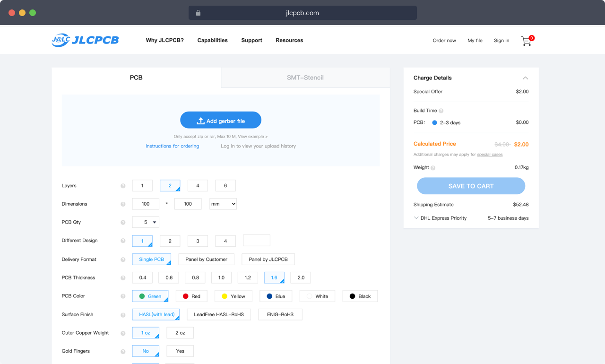Click the jlcpcb.com address bar

tap(302, 13)
